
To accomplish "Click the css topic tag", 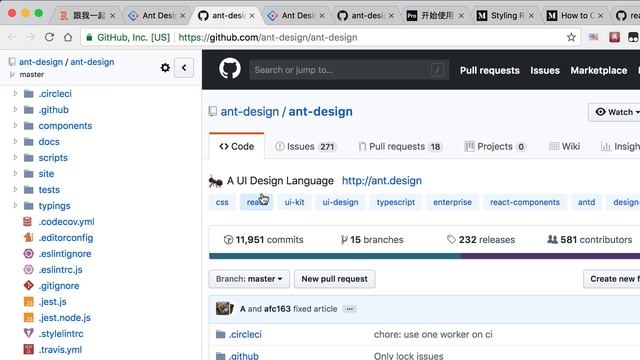I will tap(222, 202).
